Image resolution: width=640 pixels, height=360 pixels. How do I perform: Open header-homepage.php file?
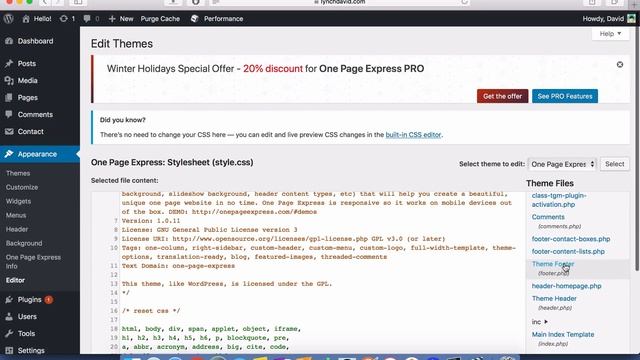(567, 286)
